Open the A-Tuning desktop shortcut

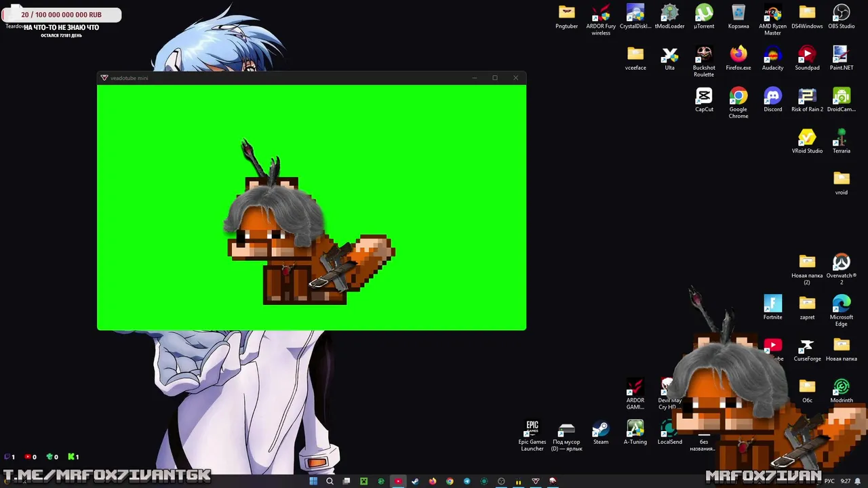tap(635, 432)
